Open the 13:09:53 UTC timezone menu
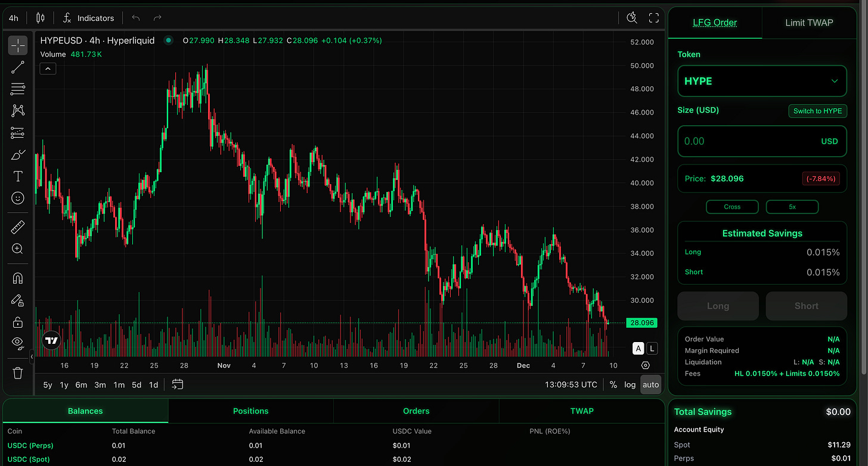This screenshot has height=466, width=868. point(571,385)
